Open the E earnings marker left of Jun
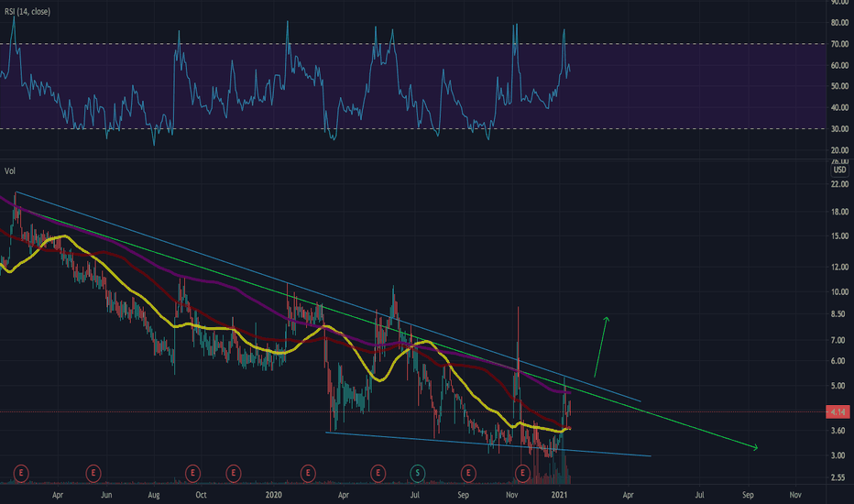Image resolution: width=854 pixels, height=504 pixels. (93, 473)
